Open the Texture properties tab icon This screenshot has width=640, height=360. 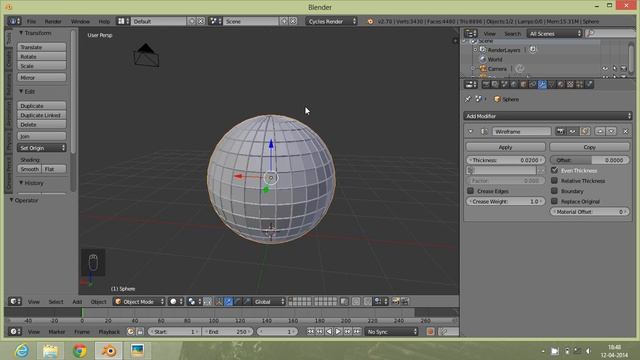(570, 84)
